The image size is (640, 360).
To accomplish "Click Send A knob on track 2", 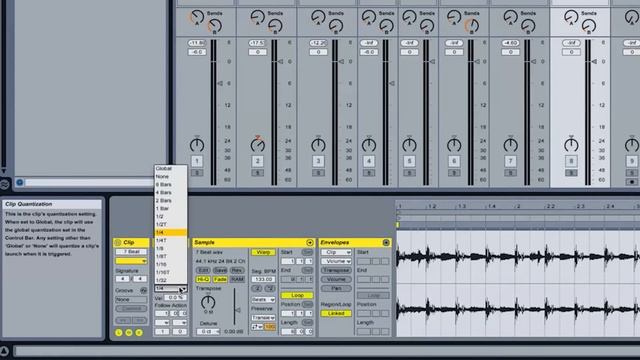I will pyautogui.click(x=258, y=17).
